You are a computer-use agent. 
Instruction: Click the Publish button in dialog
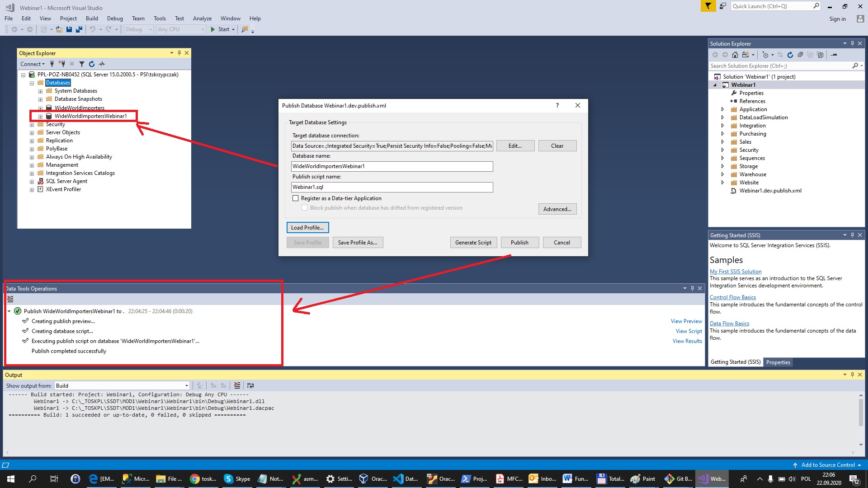click(519, 242)
